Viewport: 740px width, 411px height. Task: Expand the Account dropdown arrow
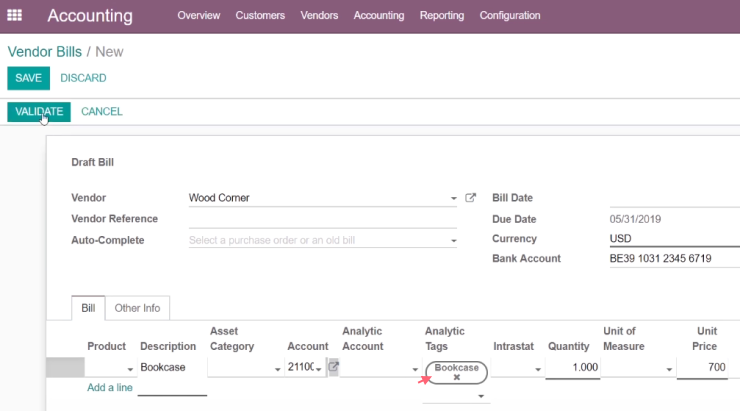click(319, 369)
